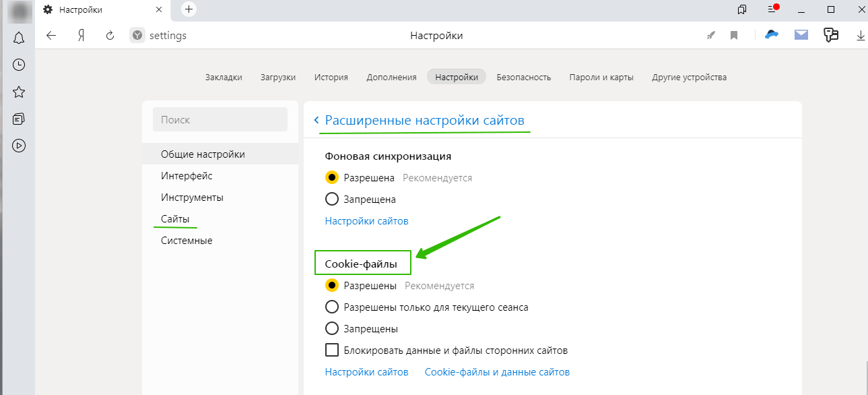The width and height of the screenshot is (868, 395).
Task: Open the 'Дополнения' tab
Action: 391,78
